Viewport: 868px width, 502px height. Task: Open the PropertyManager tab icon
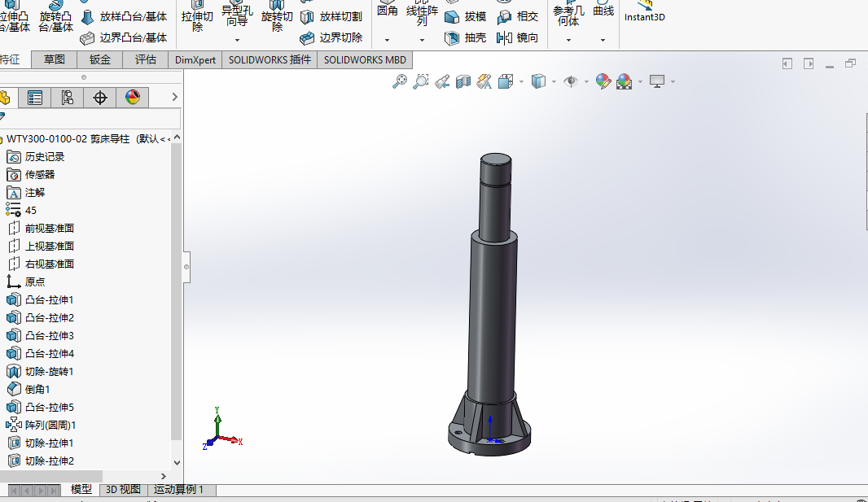35,98
